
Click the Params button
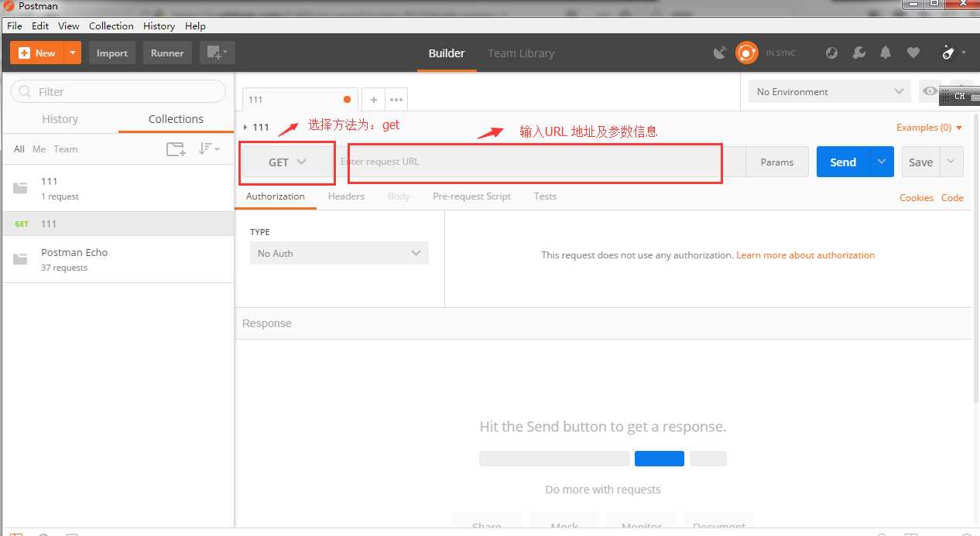tap(777, 162)
